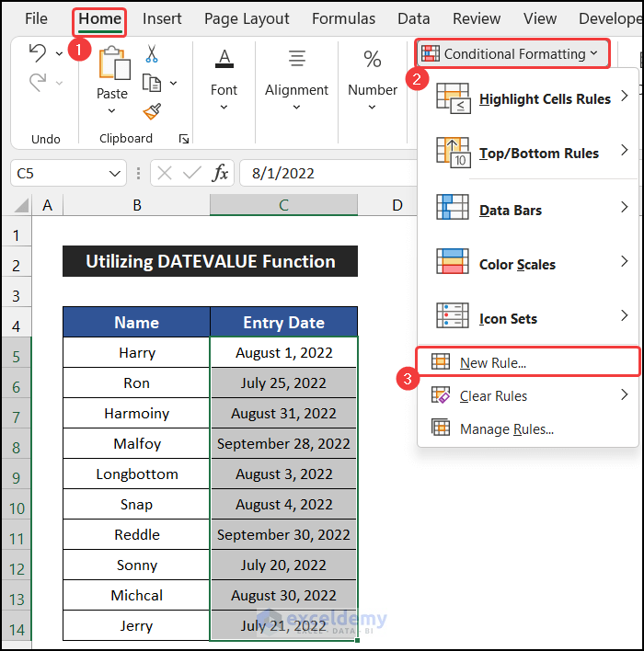Select column C header
This screenshot has width=644, height=651.
[283, 205]
